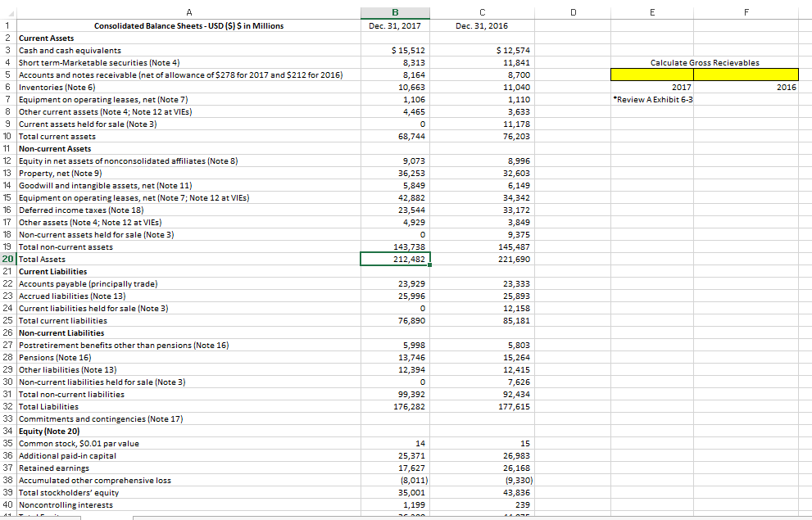812x520 pixels.
Task: Click the 2017 label under yellow cell
Action: coord(652,88)
